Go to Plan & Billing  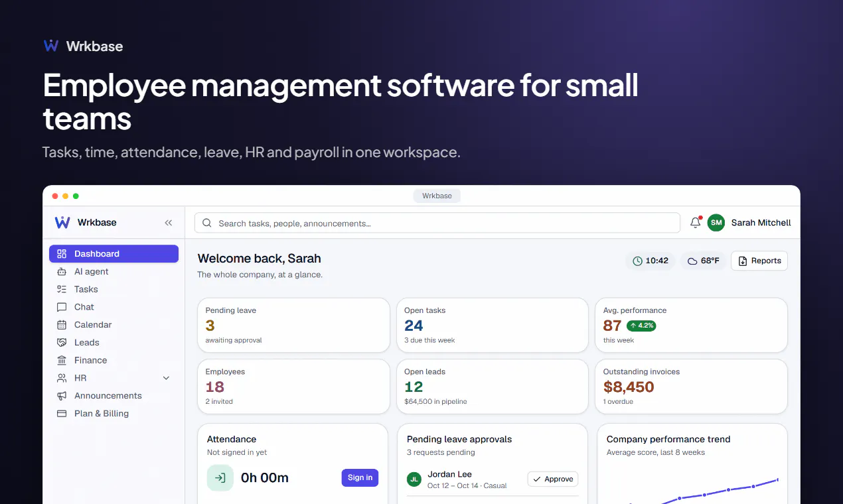[x=114, y=414]
